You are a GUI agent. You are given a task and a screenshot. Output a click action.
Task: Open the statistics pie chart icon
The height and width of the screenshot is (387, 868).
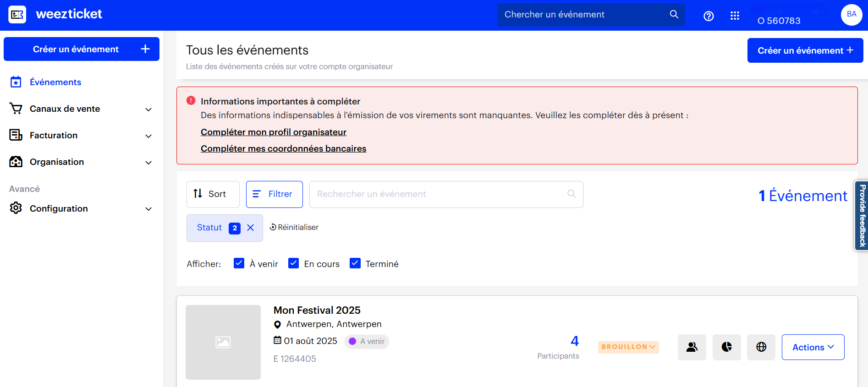pyautogui.click(x=726, y=347)
